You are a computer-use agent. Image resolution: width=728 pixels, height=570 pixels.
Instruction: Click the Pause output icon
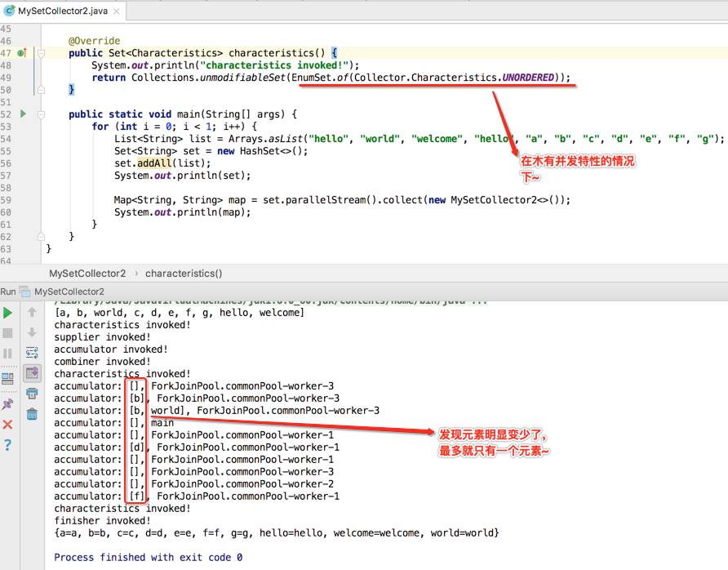tap(8, 354)
